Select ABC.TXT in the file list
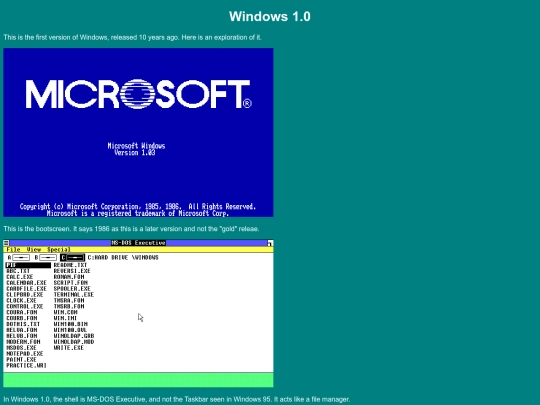The height and width of the screenshot is (405, 540). pyautogui.click(x=18, y=271)
